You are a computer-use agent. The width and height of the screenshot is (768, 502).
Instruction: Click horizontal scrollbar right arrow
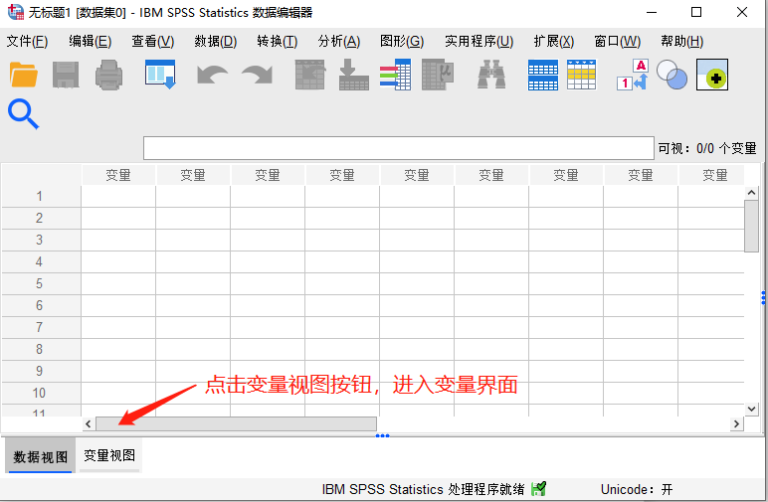736,424
